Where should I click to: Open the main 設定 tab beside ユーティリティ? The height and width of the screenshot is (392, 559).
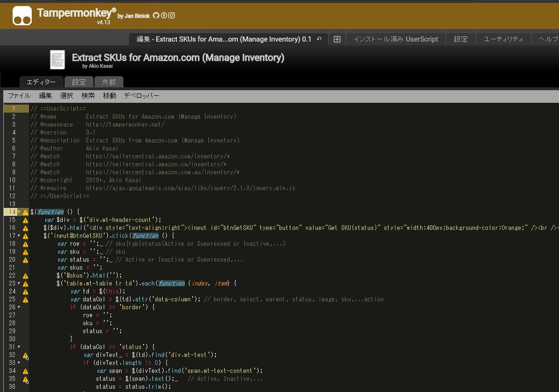click(x=460, y=39)
